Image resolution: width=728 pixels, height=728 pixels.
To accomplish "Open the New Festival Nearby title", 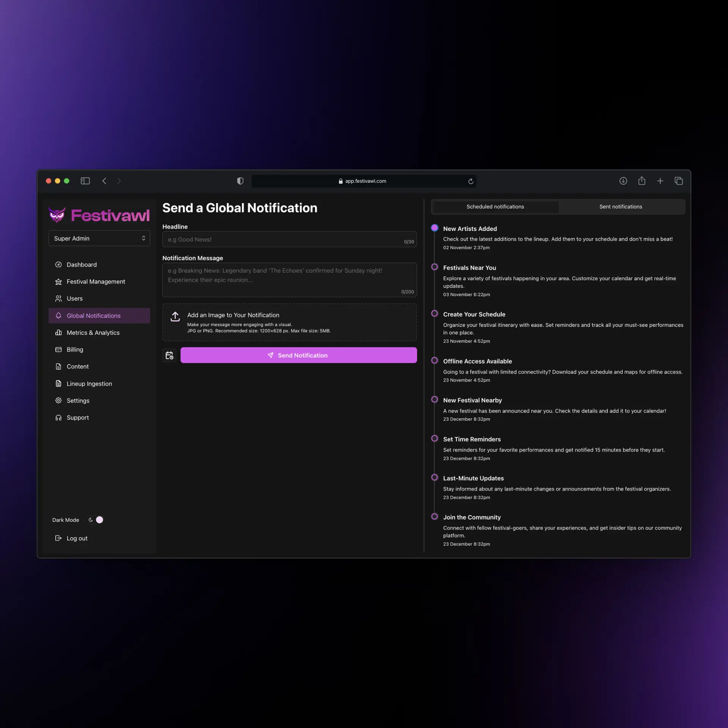I will 472,400.
